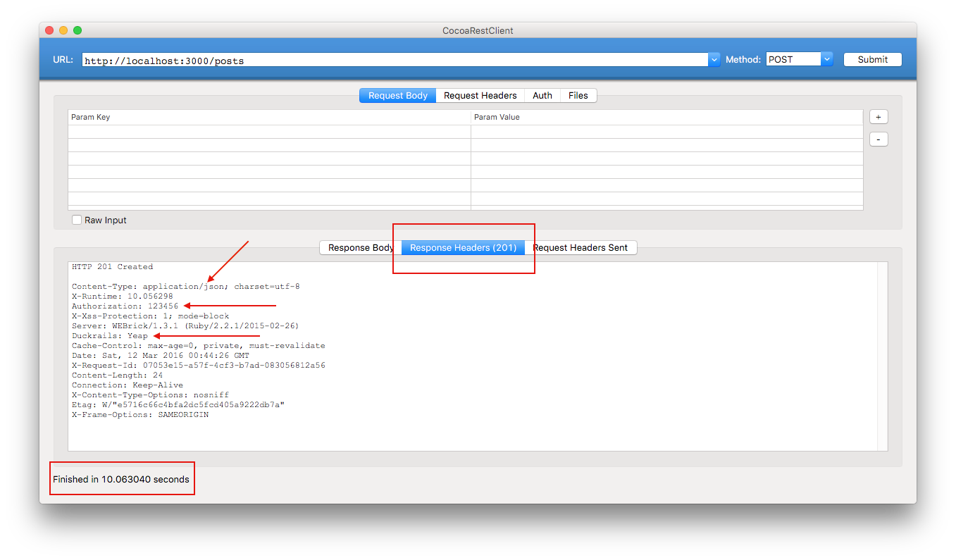Image resolution: width=956 pixels, height=560 pixels.
Task: Go to the Files tab
Action: click(x=578, y=96)
